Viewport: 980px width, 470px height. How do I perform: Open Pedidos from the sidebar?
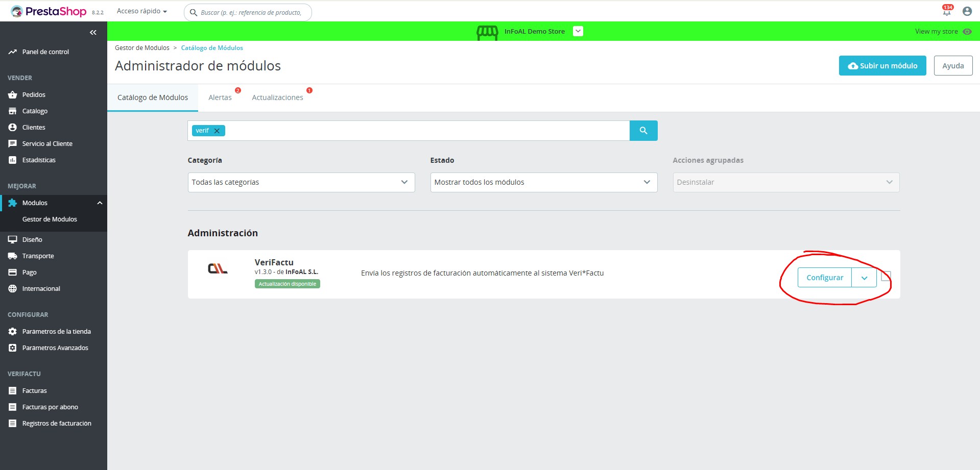coord(34,95)
